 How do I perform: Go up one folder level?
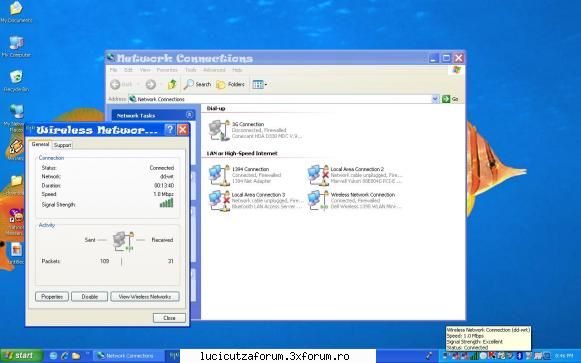coord(172,84)
